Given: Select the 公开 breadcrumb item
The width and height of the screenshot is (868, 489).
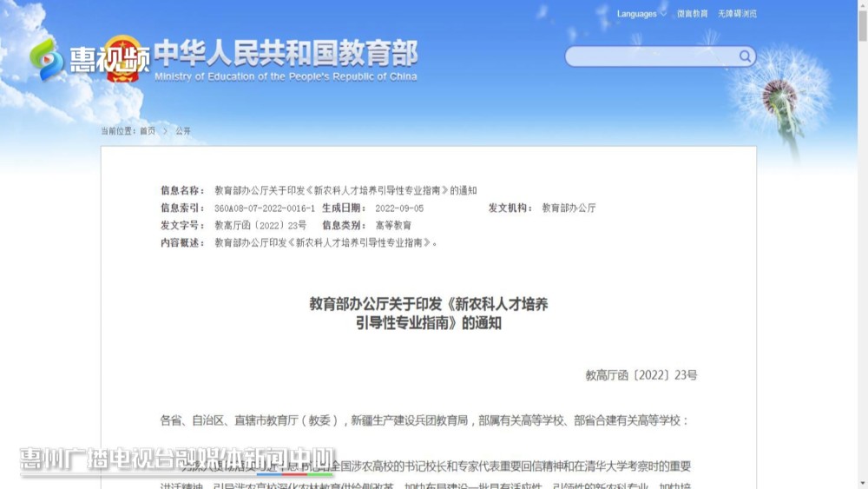Looking at the screenshot, I should point(182,131).
